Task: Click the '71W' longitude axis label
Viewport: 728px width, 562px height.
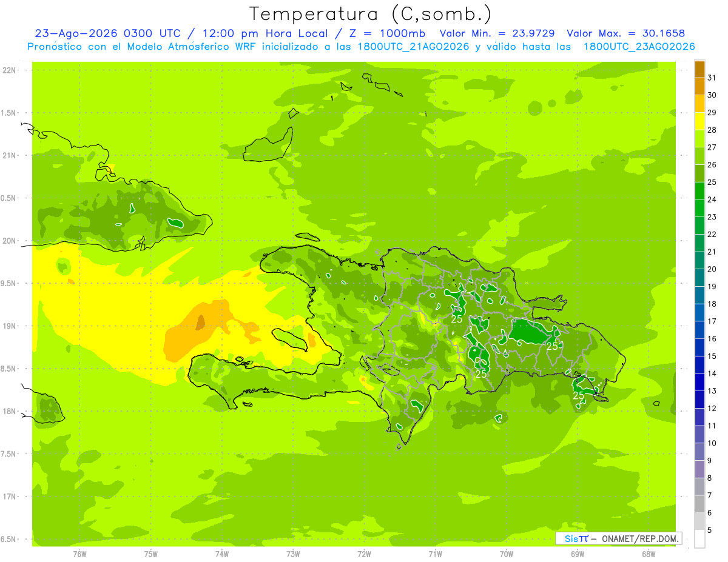Action: tap(435, 554)
